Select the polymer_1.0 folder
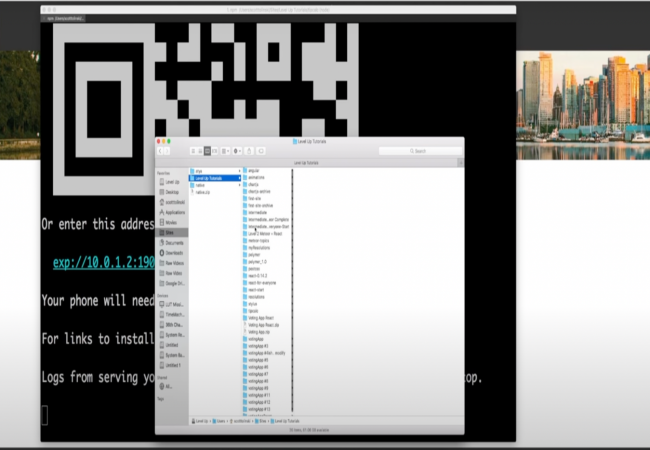This screenshot has width=650, height=450. coord(255,262)
